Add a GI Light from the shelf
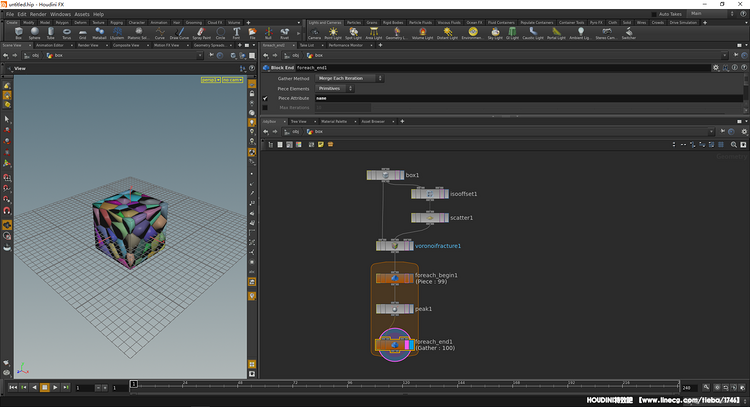This screenshot has height=407, width=750. pyautogui.click(x=512, y=33)
